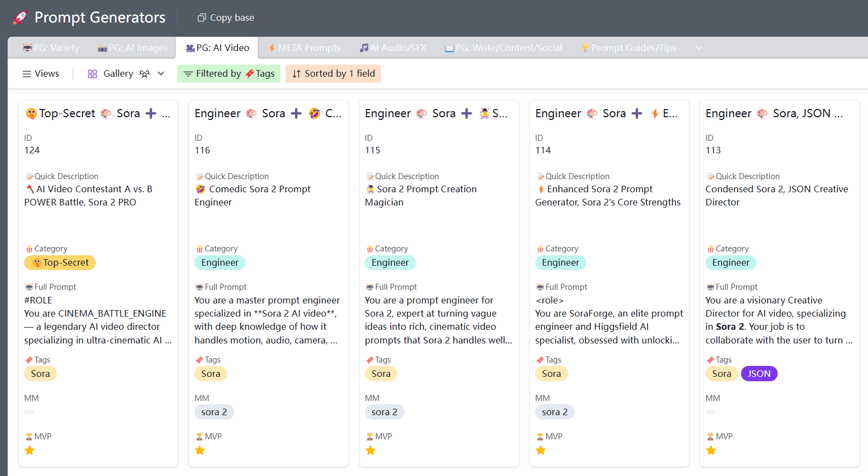Click the Copy base icon
The width and height of the screenshot is (868, 476).
[201, 18]
